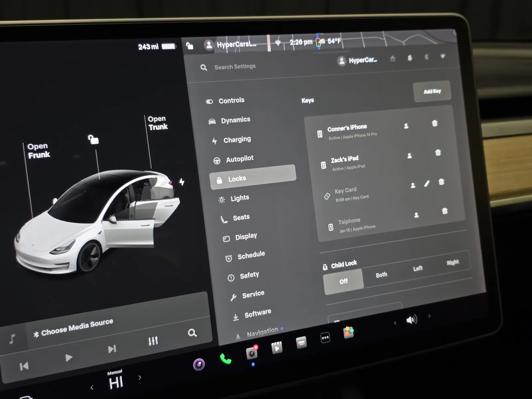532x399 pixels.
Task: Decrease volume with left chevron by speaker
Action: 395,323
